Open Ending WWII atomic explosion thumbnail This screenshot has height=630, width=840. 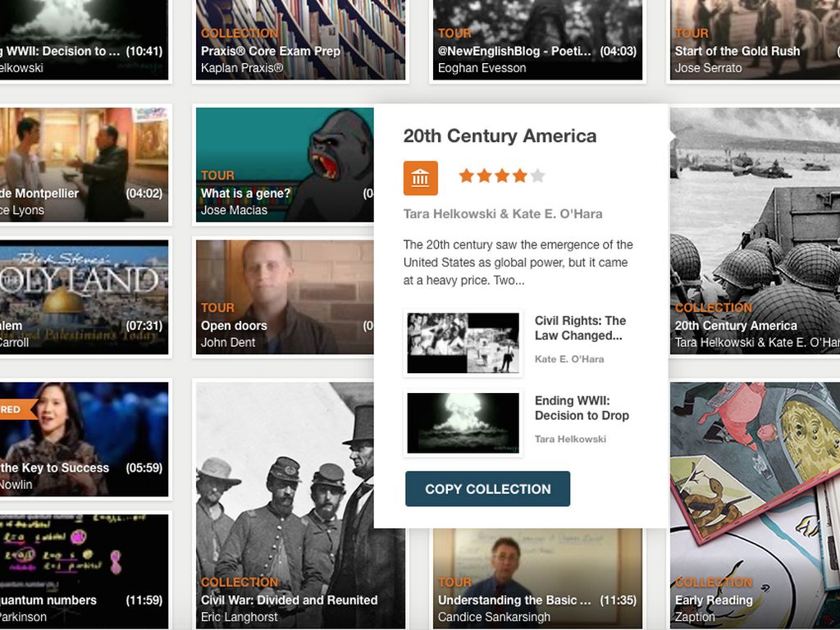click(x=463, y=422)
